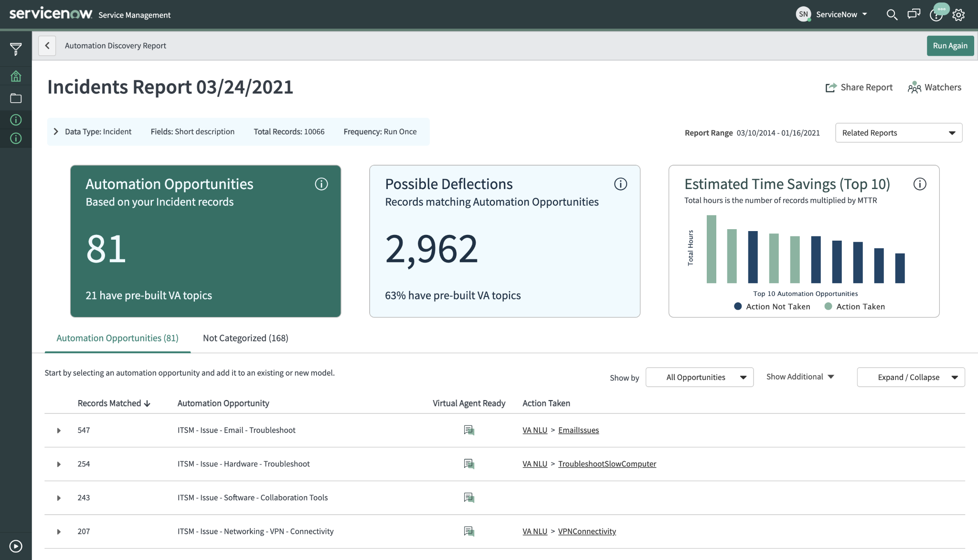Open the Watchers list
Image resolution: width=978 pixels, height=560 pixels.
(x=914, y=87)
